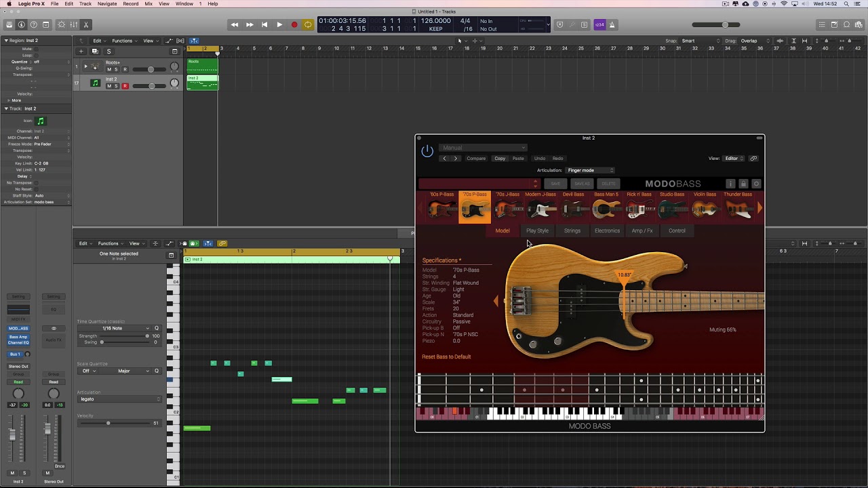
Task: Collapse the Track: Inst 2 inspector section
Action: click(6, 108)
